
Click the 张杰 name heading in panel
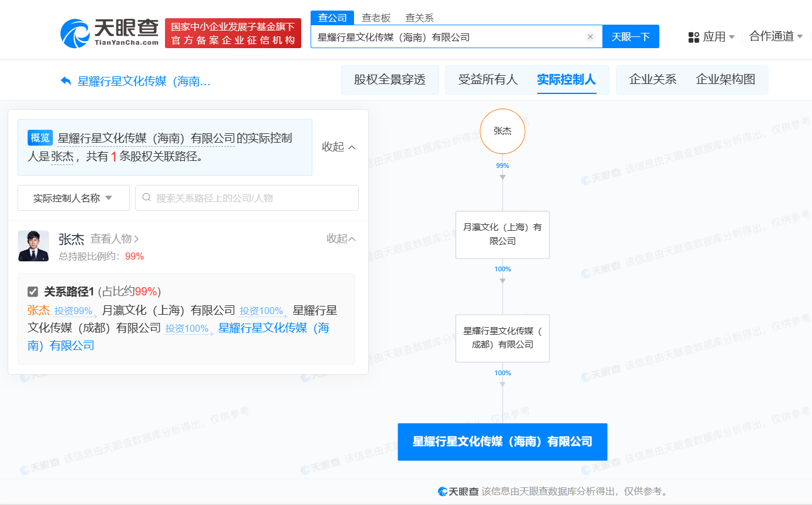pyautogui.click(x=72, y=239)
